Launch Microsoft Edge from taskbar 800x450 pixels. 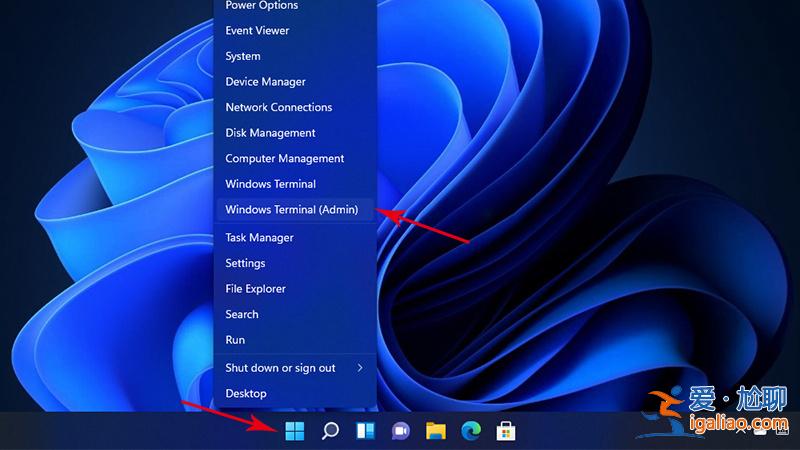(x=471, y=431)
